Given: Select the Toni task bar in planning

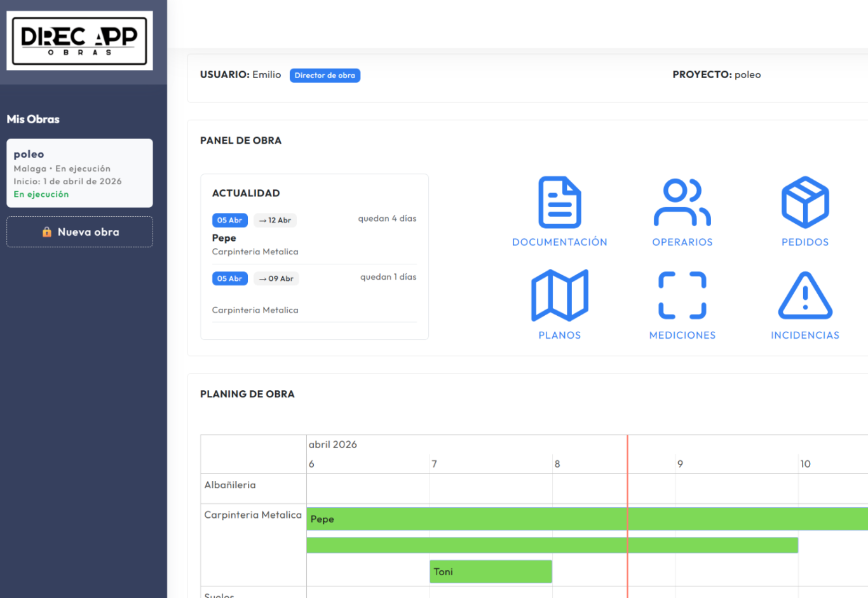Looking at the screenshot, I should pyautogui.click(x=491, y=572).
